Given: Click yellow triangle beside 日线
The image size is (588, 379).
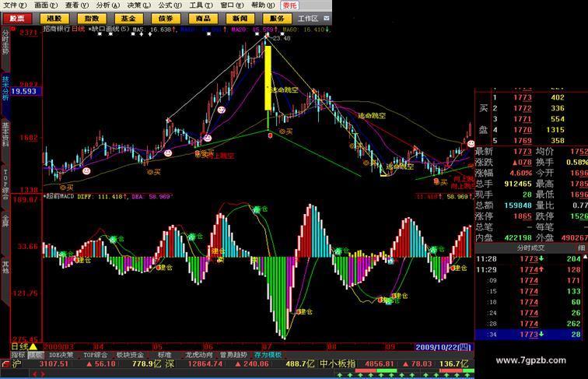Looking at the screenshot, I should (33, 347).
